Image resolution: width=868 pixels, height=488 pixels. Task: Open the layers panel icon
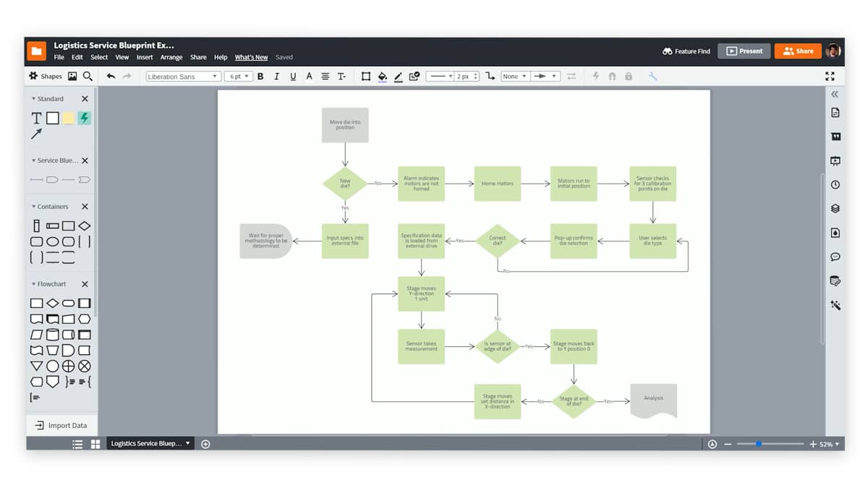coord(835,209)
